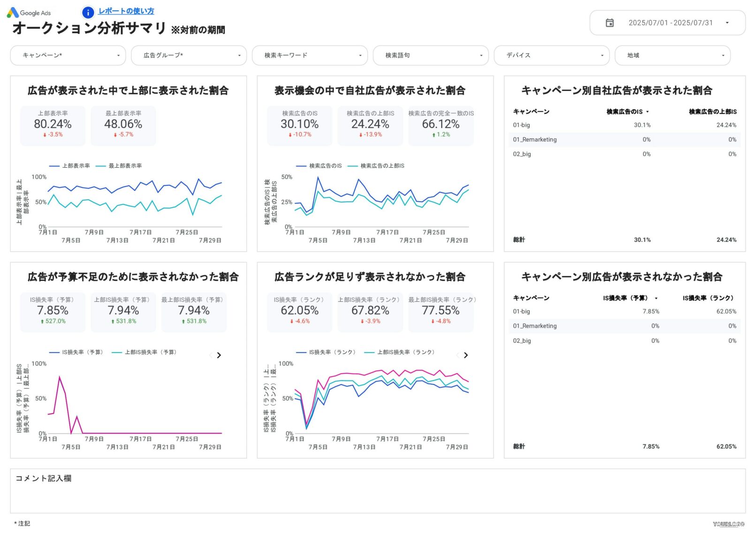Open the 検索語句 filter menu
This screenshot has height=534, width=756.
click(431, 55)
